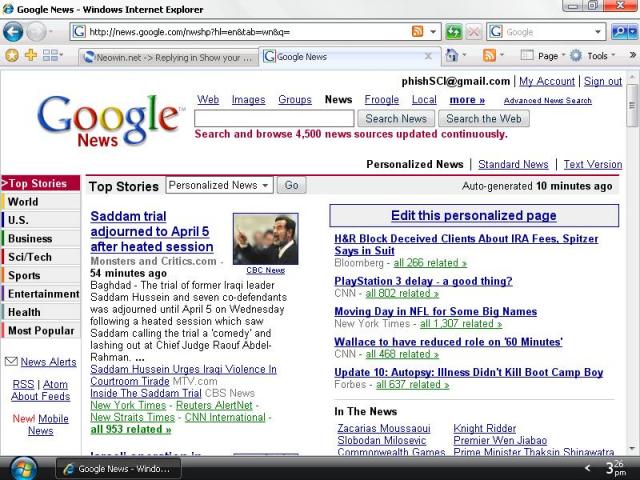This screenshot has height=480, width=640.
Task: Click the Sign out link
Action: pos(603,81)
